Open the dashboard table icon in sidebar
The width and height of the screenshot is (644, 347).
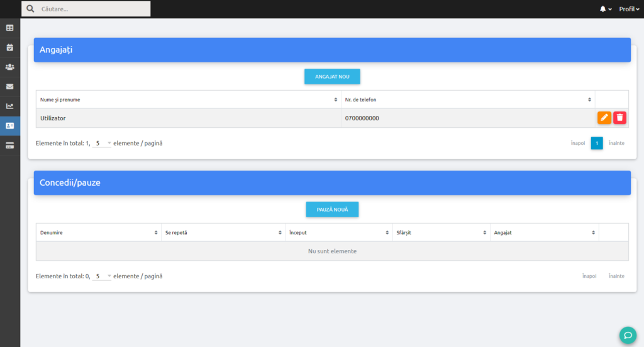point(10,28)
